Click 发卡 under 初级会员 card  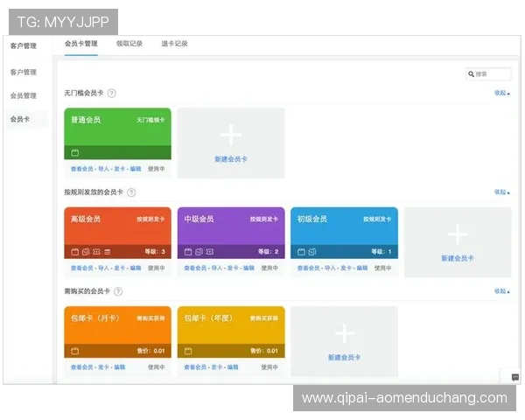pyautogui.click(x=346, y=268)
